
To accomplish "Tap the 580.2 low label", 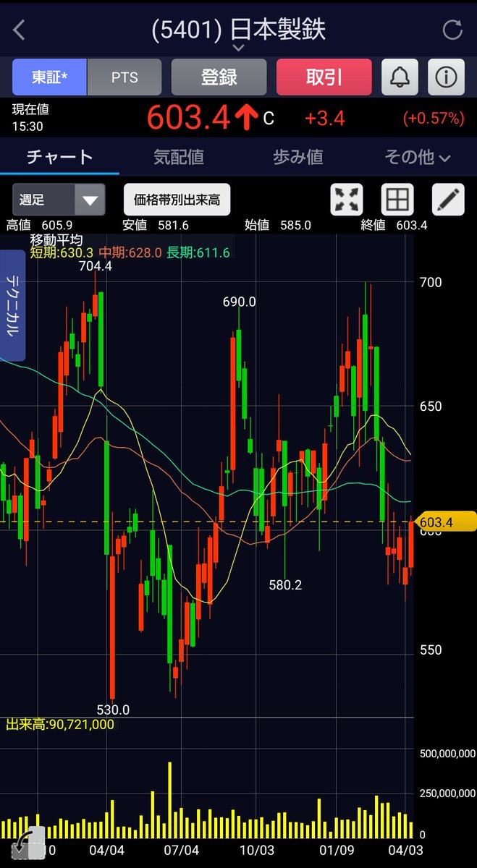I will 284,584.
